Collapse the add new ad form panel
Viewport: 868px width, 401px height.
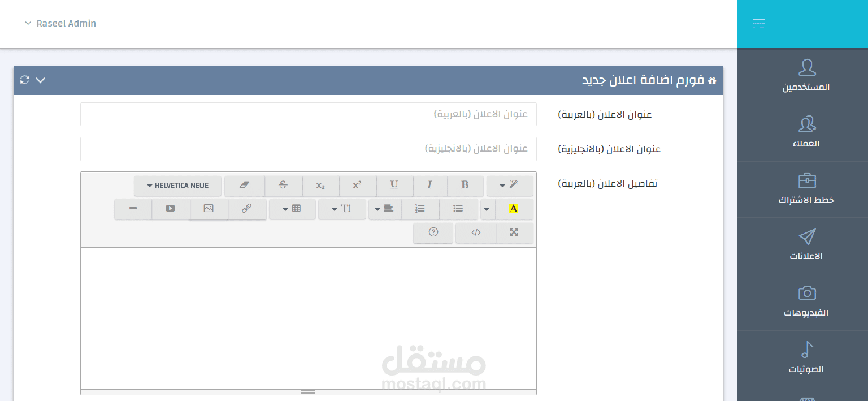(40, 80)
